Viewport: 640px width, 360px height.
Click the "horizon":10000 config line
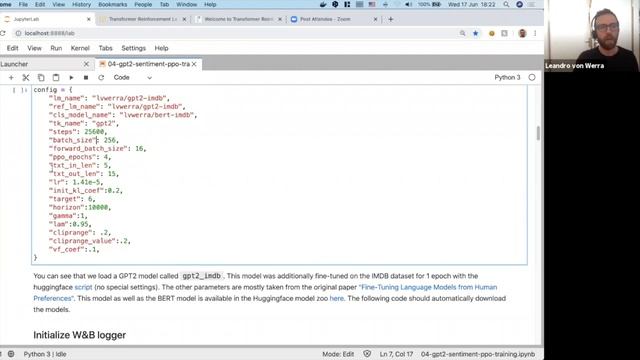coord(80,207)
